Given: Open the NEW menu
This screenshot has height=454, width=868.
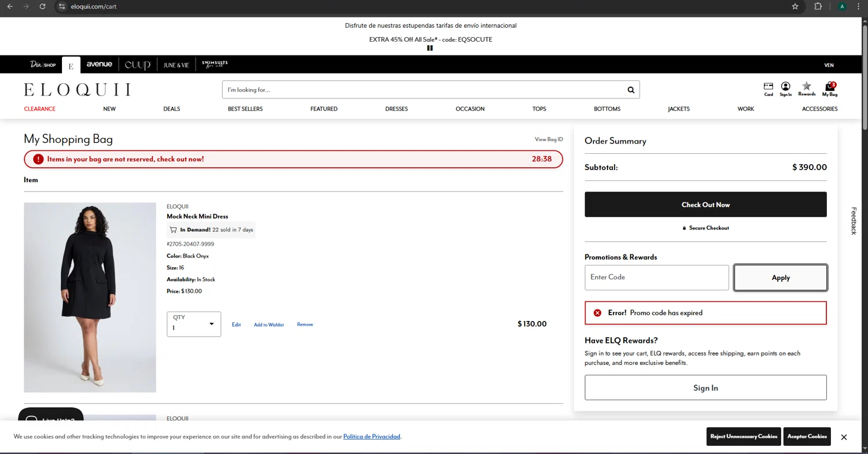Looking at the screenshot, I should 109,109.
